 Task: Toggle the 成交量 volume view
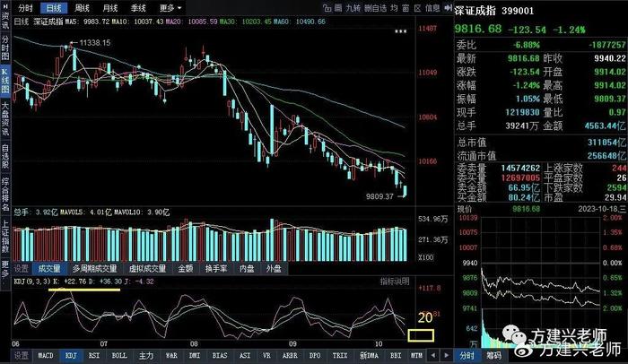point(49,269)
